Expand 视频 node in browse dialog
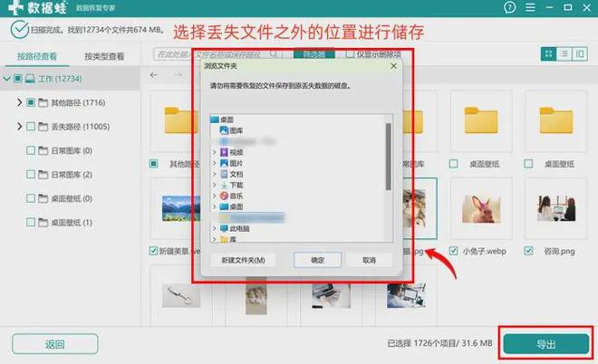Screen dimensions: 598x364 (215, 152)
